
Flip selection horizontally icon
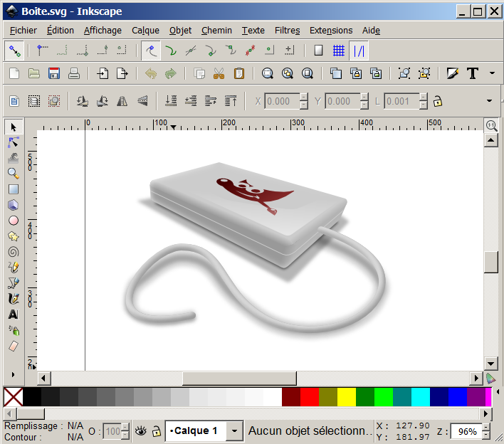pos(122,101)
